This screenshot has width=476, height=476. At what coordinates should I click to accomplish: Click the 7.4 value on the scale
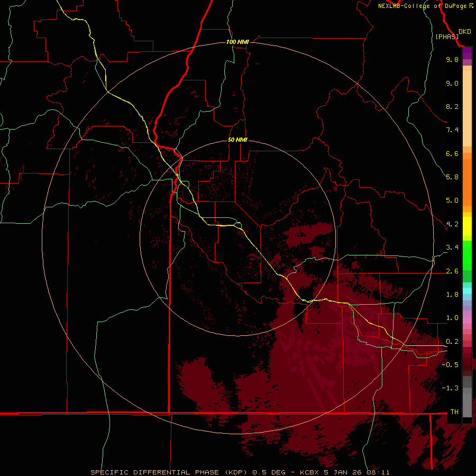[x=452, y=130]
